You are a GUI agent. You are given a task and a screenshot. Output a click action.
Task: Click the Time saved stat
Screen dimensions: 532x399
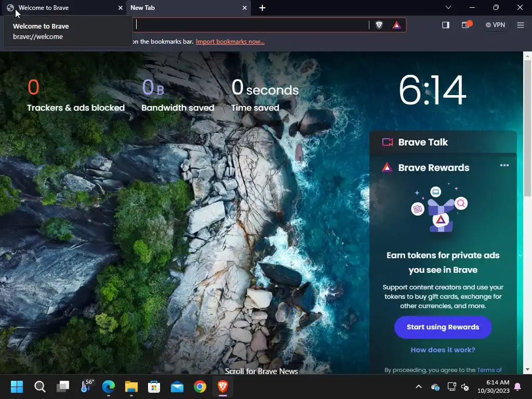pos(265,96)
